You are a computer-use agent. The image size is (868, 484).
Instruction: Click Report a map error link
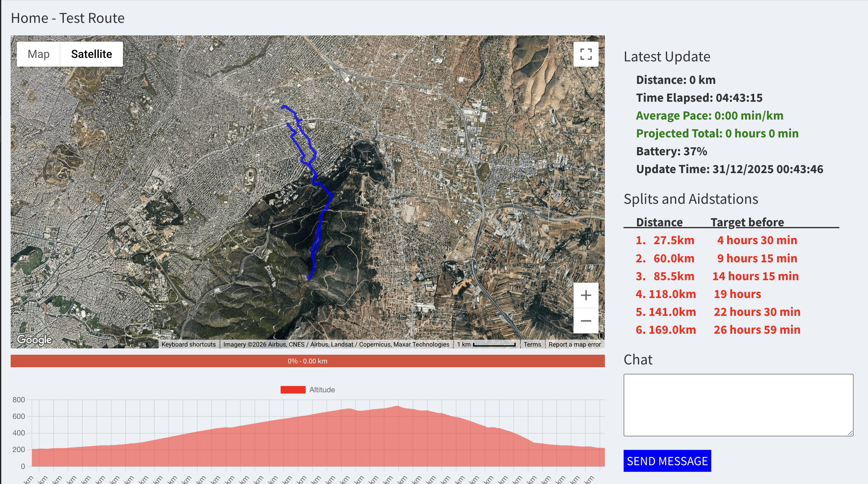(574, 344)
